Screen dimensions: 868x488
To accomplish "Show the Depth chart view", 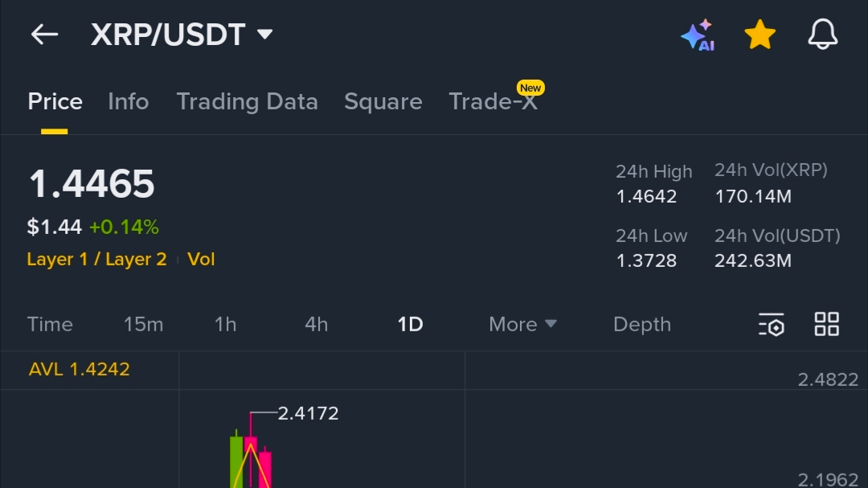I will (x=641, y=324).
